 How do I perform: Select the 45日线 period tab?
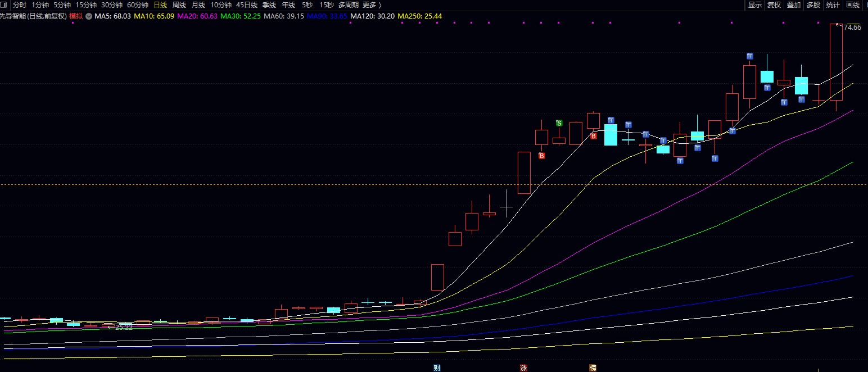247,5
